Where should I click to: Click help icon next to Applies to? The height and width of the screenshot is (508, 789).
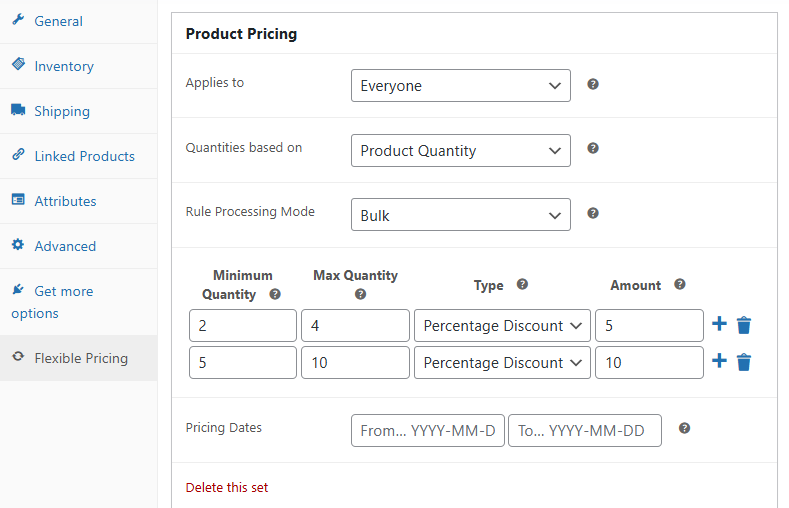593,84
